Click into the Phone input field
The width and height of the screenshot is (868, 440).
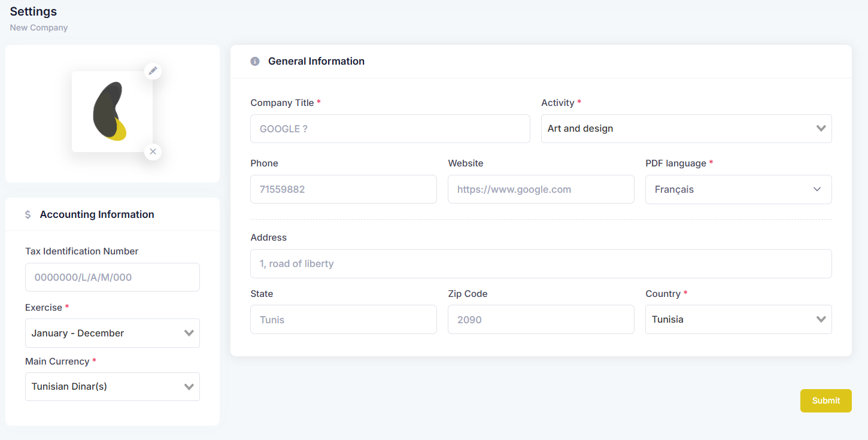point(344,189)
